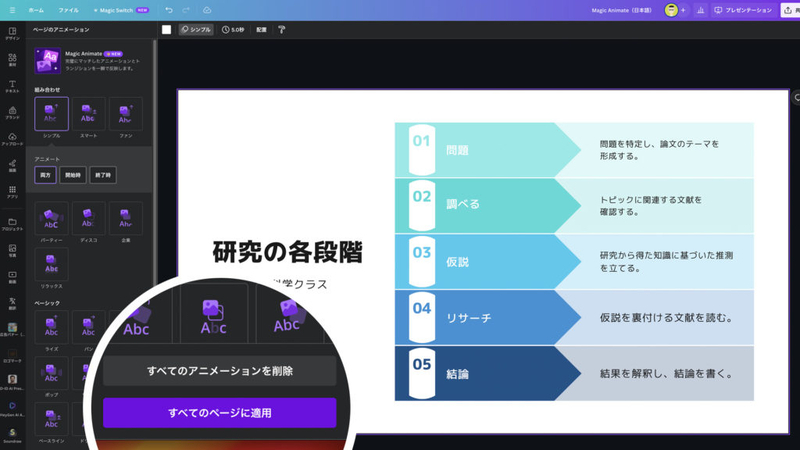Click the cloud save status icon
The height and width of the screenshot is (450, 800).
pyautogui.click(x=207, y=10)
